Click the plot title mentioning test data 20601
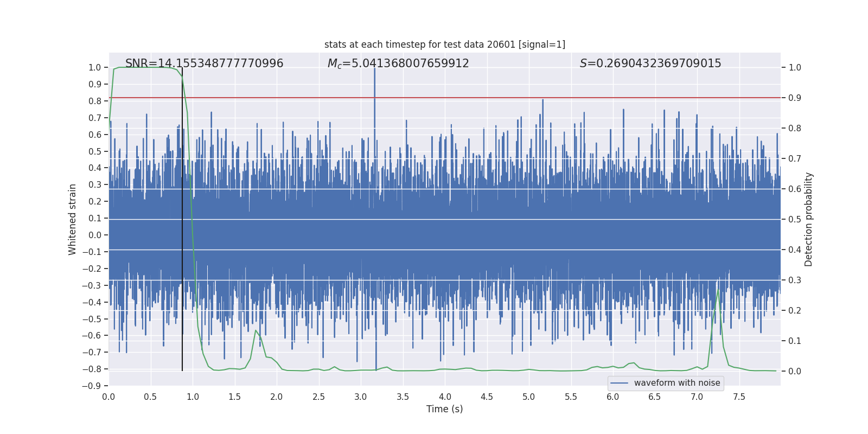 point(444,44)
